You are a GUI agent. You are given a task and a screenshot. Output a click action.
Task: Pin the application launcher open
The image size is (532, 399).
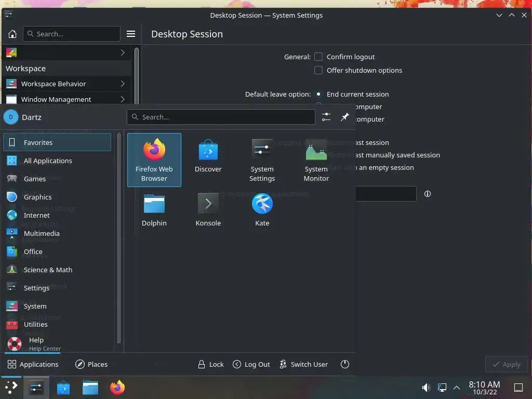345,117
